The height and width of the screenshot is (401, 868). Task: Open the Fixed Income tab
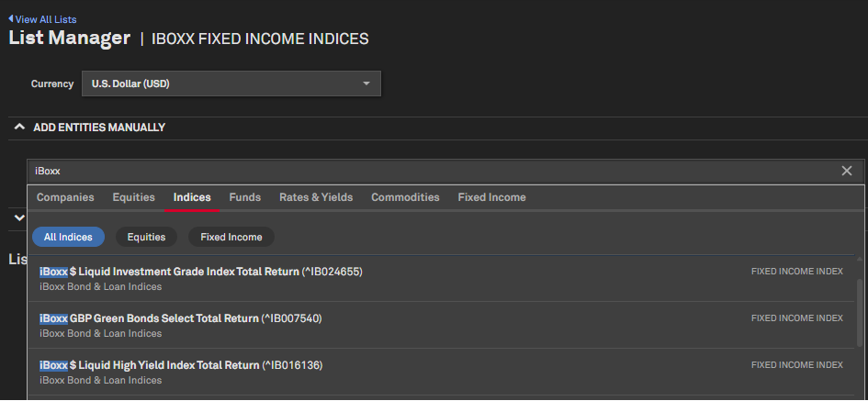491,197
